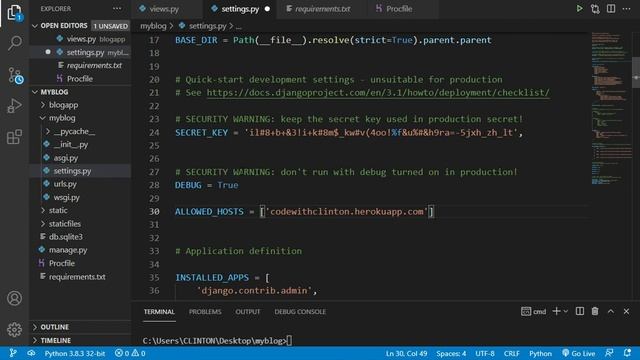Expand the Timeline section

tap(35, 340)
